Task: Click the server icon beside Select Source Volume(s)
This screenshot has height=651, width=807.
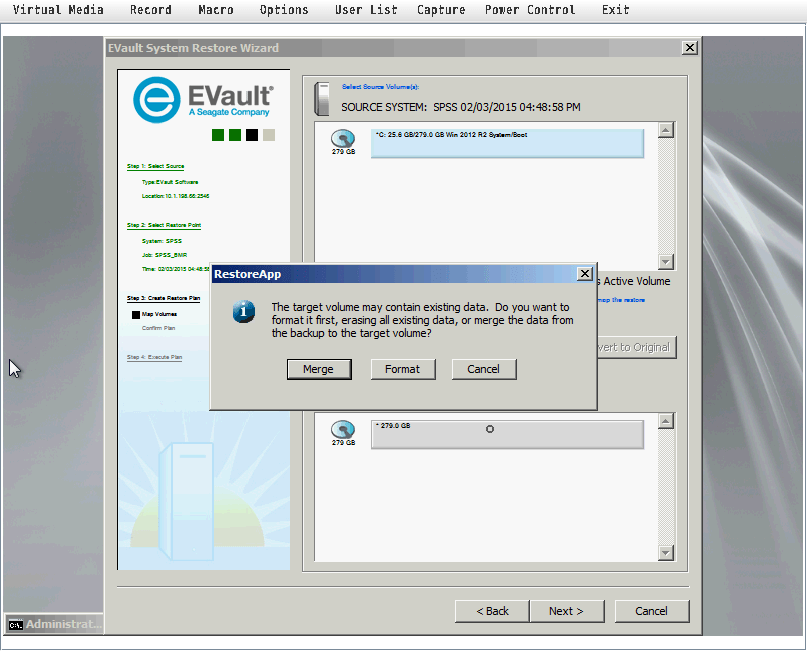Action: tap(322, 98)
